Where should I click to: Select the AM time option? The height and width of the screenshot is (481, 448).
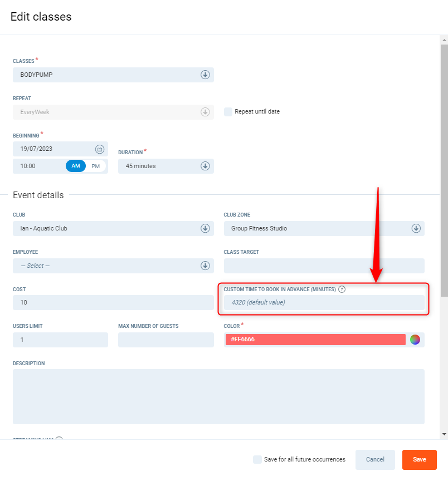click(x=76, y=166)
